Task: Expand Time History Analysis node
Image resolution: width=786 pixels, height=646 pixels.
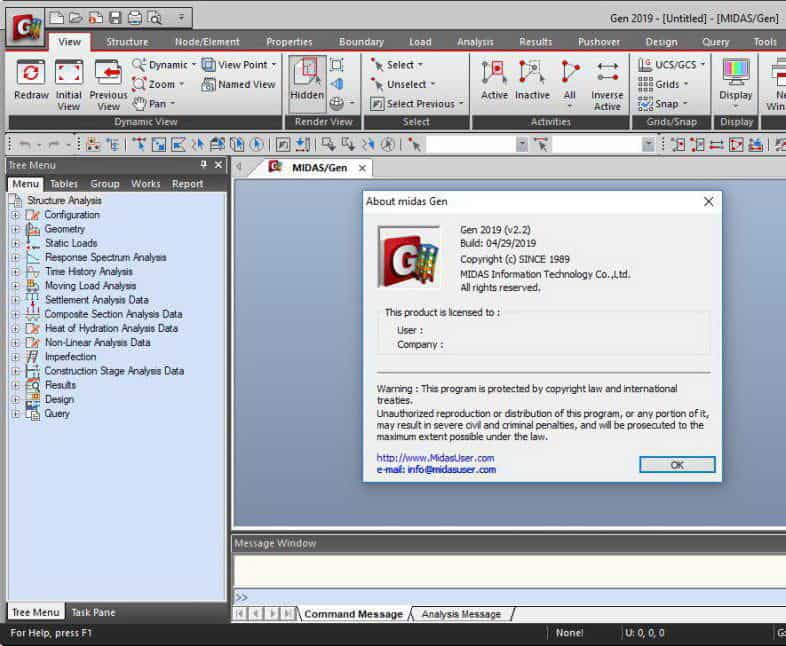Action: click(16, 272)
